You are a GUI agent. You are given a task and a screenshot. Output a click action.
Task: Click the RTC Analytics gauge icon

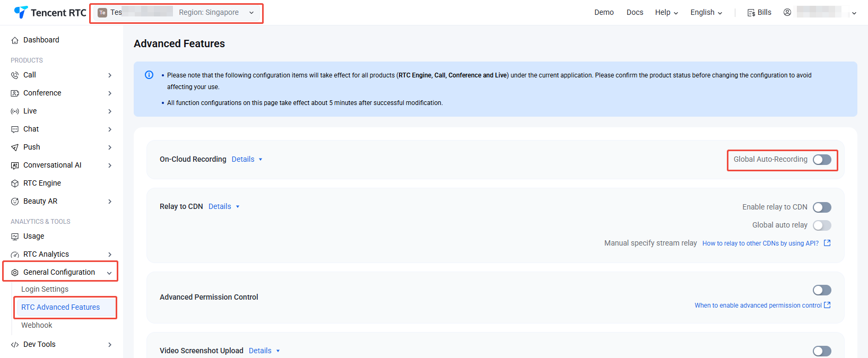(x=15, y=255)
